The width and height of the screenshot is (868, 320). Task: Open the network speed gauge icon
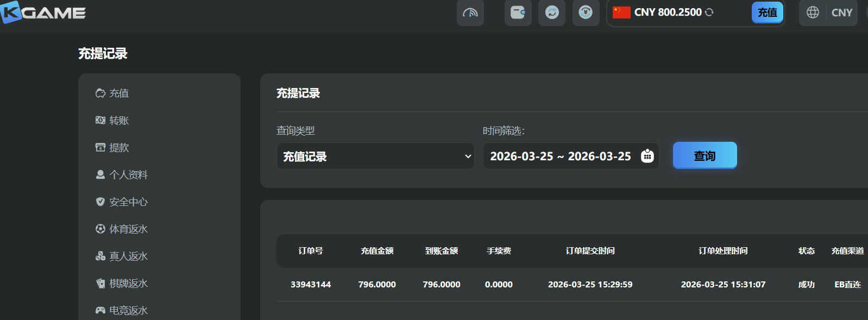tap(470, 12)
